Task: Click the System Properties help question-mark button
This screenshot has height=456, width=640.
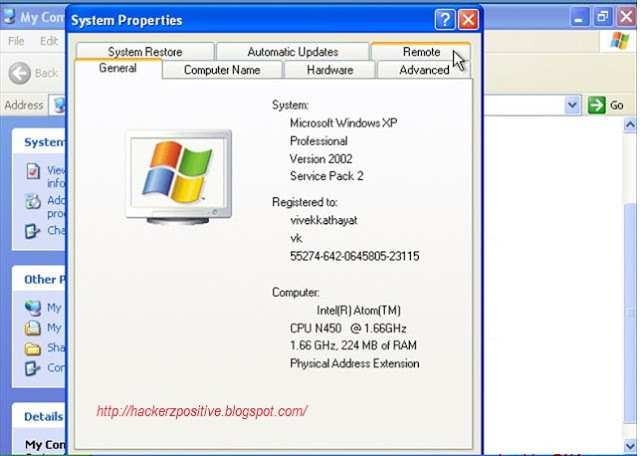Action: pyautogui.click(x=444, y=19)
